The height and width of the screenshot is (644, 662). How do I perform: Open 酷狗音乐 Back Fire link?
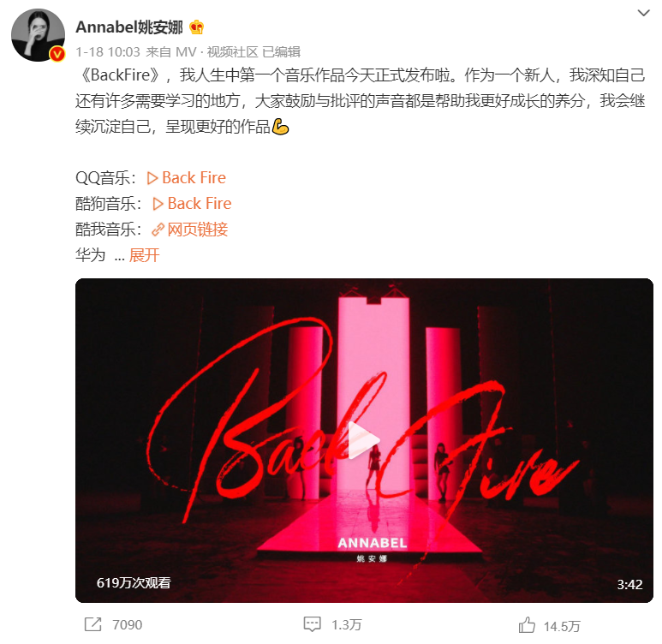[192, 204]
